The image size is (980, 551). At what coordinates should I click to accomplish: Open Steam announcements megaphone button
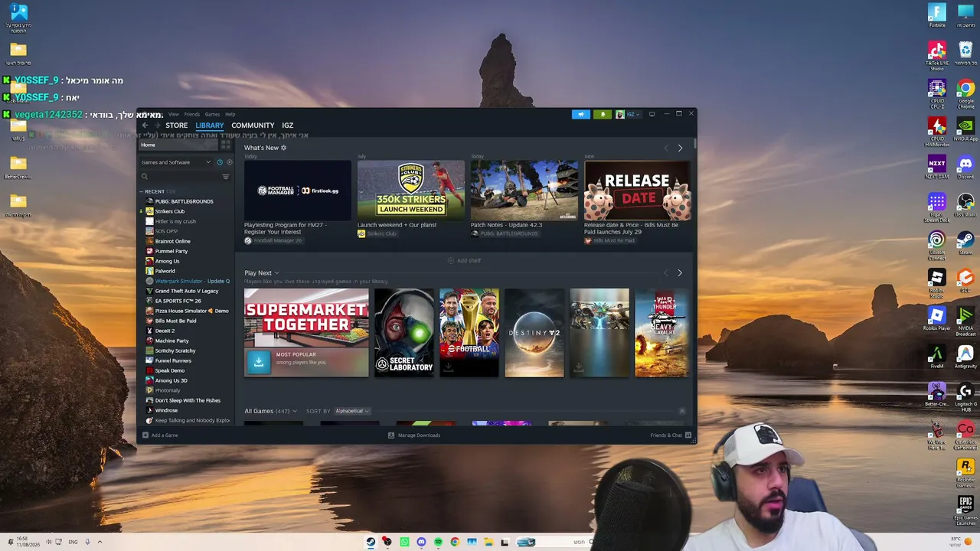tap(581, 114)
